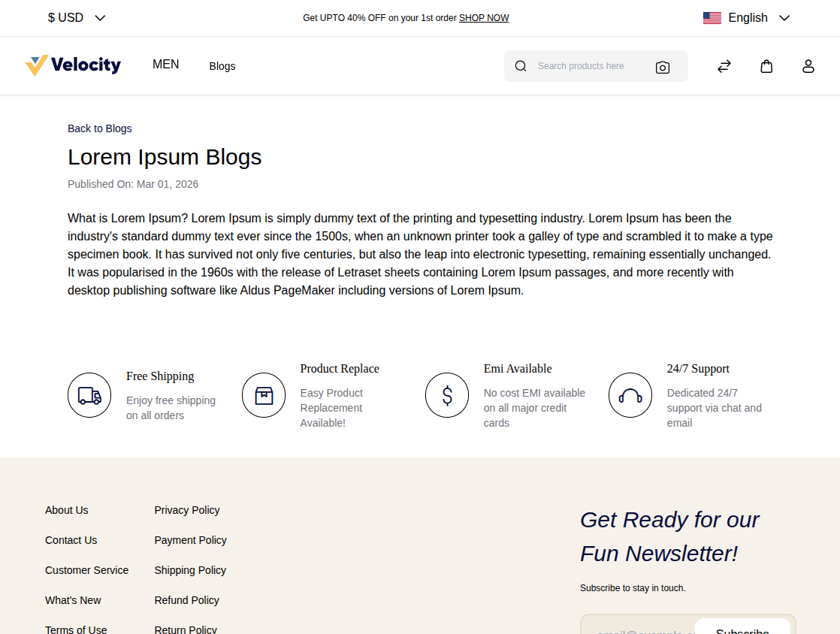The image size is (840, 634).
Task: Go back using Back to Blogs link
Action: tap(99, 128)
